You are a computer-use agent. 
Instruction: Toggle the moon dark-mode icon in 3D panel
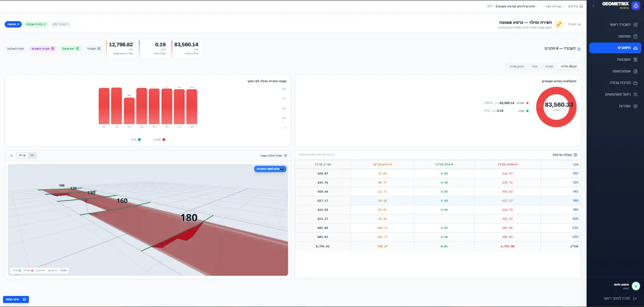[x=12, y=156]
